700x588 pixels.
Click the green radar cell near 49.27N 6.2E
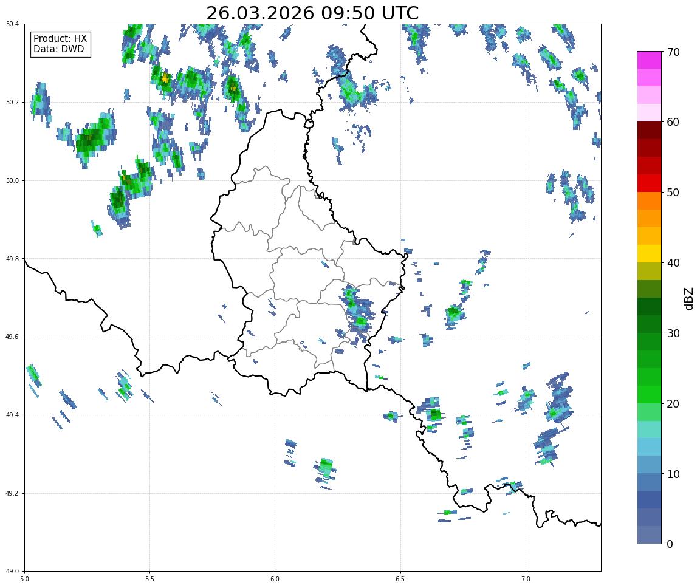[326, 468]
